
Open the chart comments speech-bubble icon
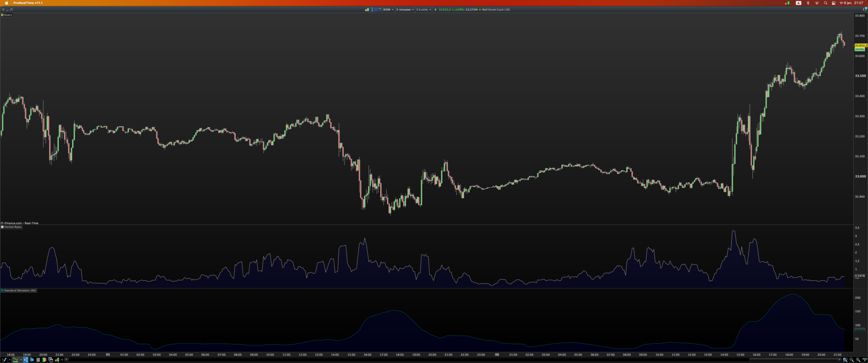click(32, 360)
